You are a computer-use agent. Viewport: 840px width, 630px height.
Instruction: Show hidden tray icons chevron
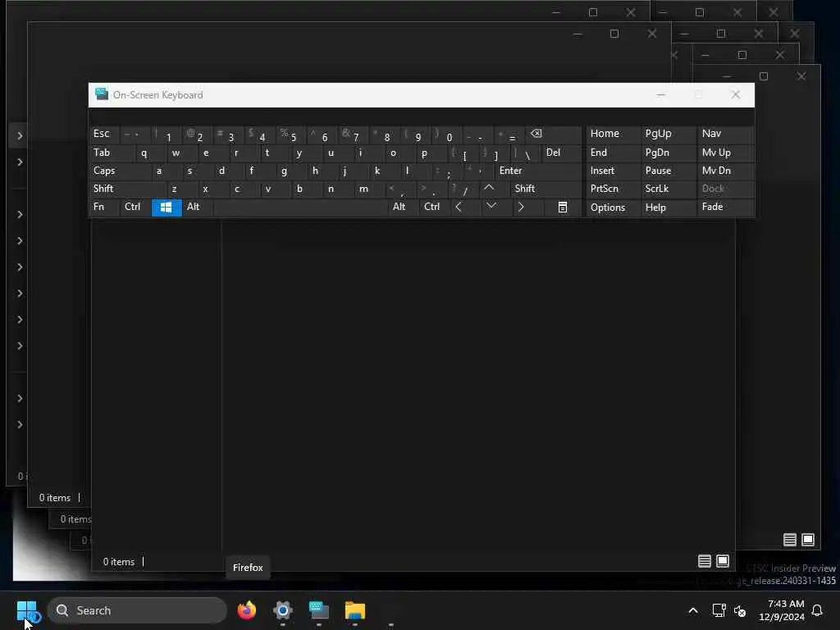[692, 610]
